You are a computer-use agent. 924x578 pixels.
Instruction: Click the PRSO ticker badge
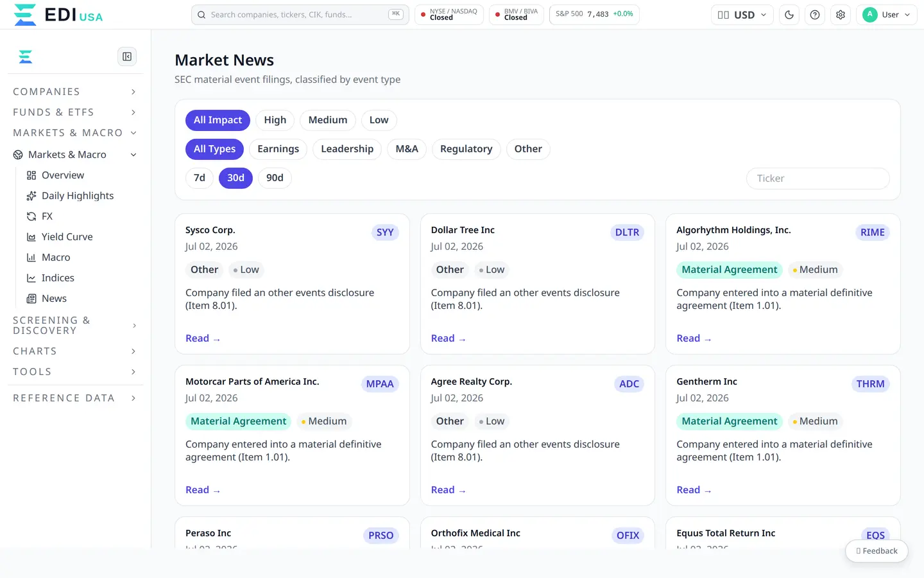coord(381,536)
